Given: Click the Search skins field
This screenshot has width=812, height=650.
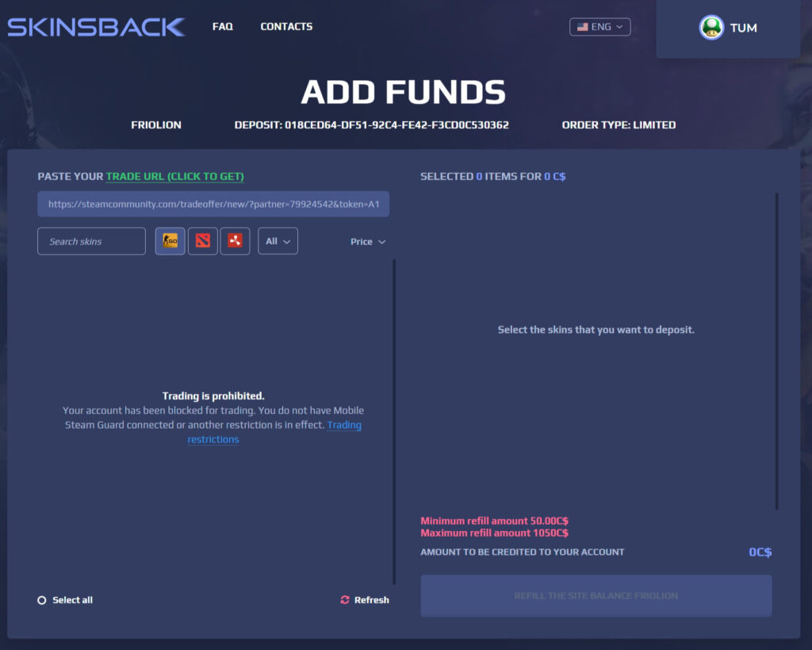Looking at the screenshot, I should 91,241.
